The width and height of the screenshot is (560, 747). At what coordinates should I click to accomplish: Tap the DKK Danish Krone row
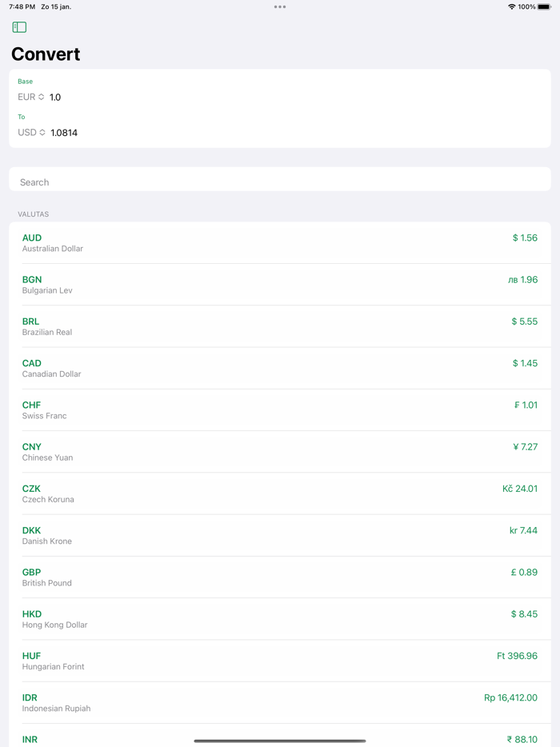280,535
